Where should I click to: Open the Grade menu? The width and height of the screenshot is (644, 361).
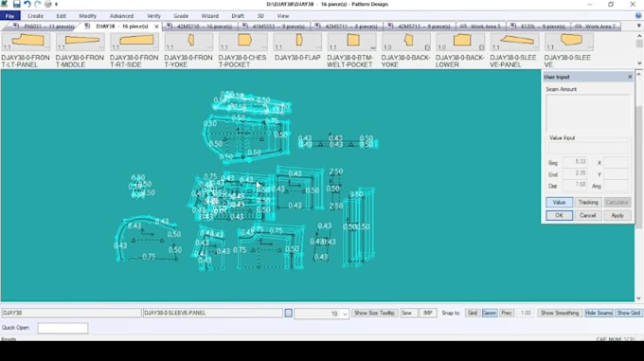tap(181, 16)
